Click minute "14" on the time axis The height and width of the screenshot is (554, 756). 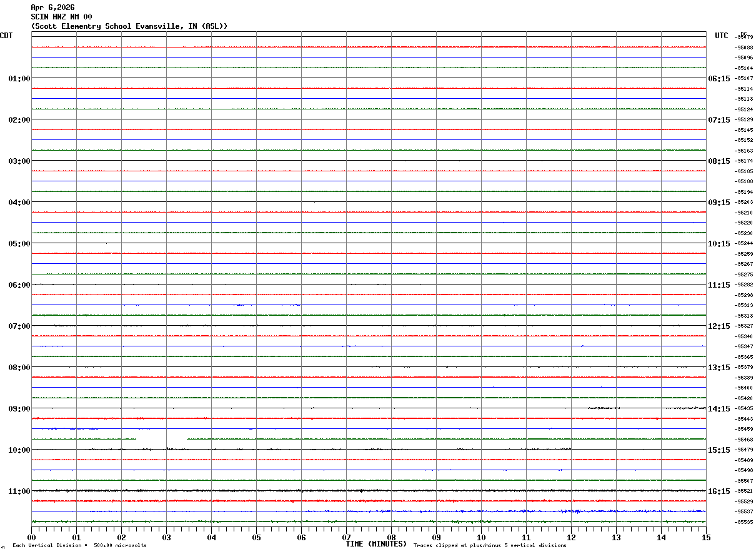coord(661,538)
